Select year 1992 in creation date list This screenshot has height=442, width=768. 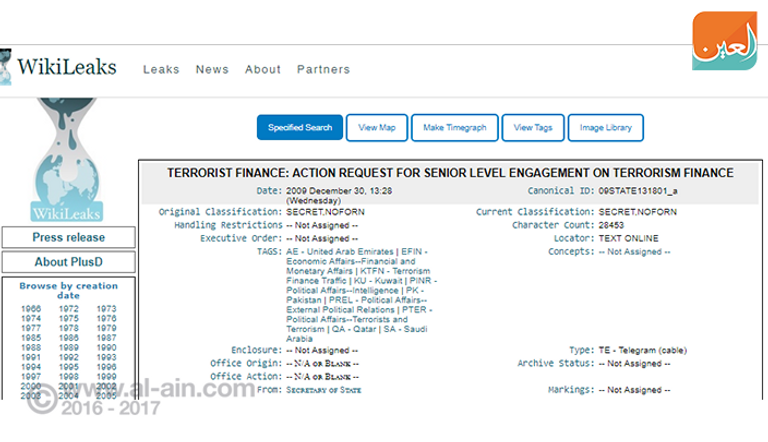[x=69, y=357]
